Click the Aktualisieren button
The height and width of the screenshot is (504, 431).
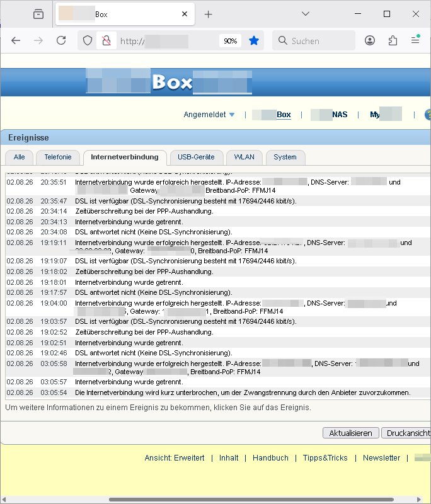coord(350,433)
